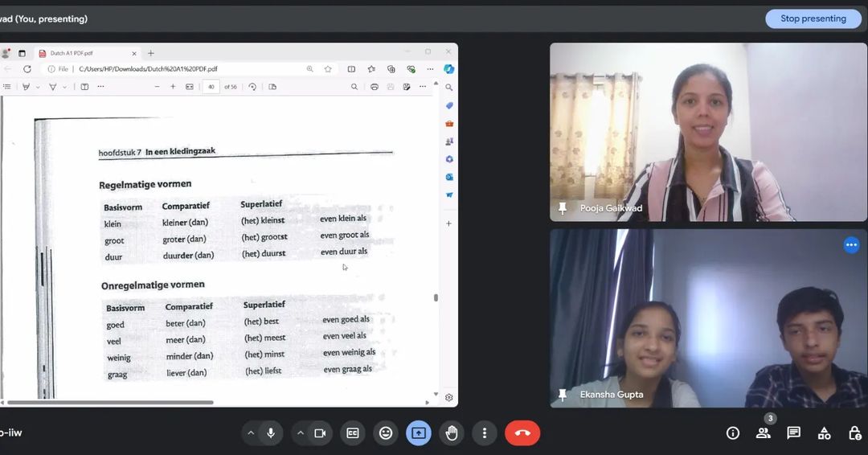Add page to favorites star icon
Image resolution: width=868 pixels, height=455 pixels.
(328, 69)
